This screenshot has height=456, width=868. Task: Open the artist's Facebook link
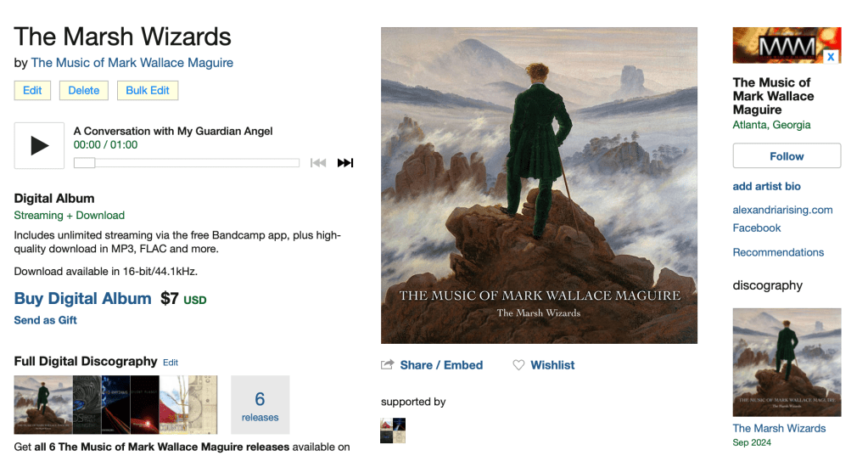pos(757,228)
